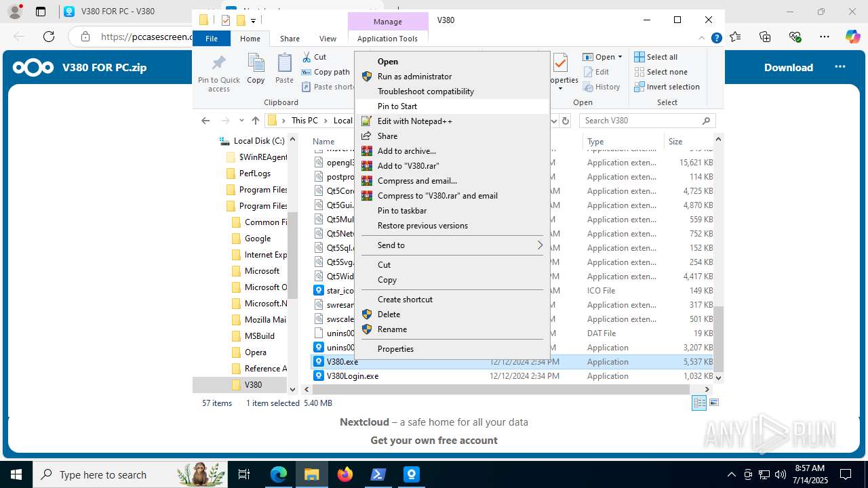Select Restore previous versions entry
This screenshot has height=488, width=868.
(452, 226)
